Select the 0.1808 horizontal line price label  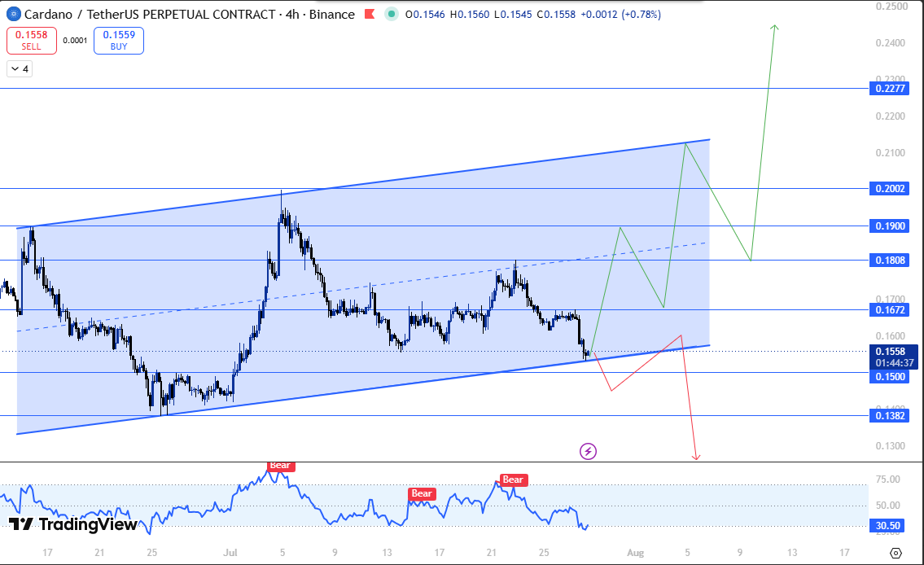click(890, 261)
